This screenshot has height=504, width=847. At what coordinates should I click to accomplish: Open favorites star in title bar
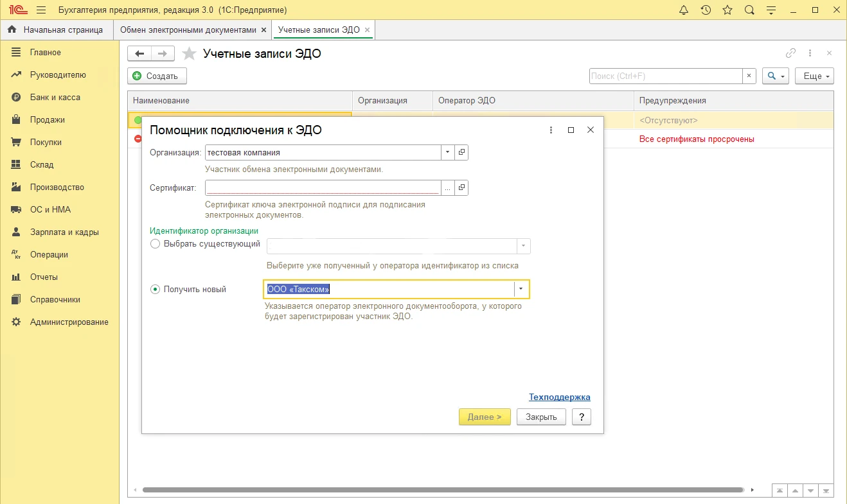click(x=727, y=10)
